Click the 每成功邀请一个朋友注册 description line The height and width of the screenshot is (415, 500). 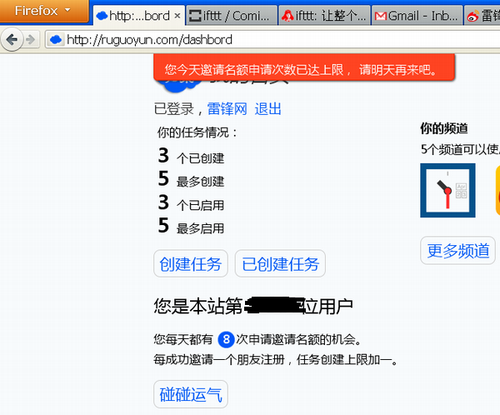click(x=275, y=360)
